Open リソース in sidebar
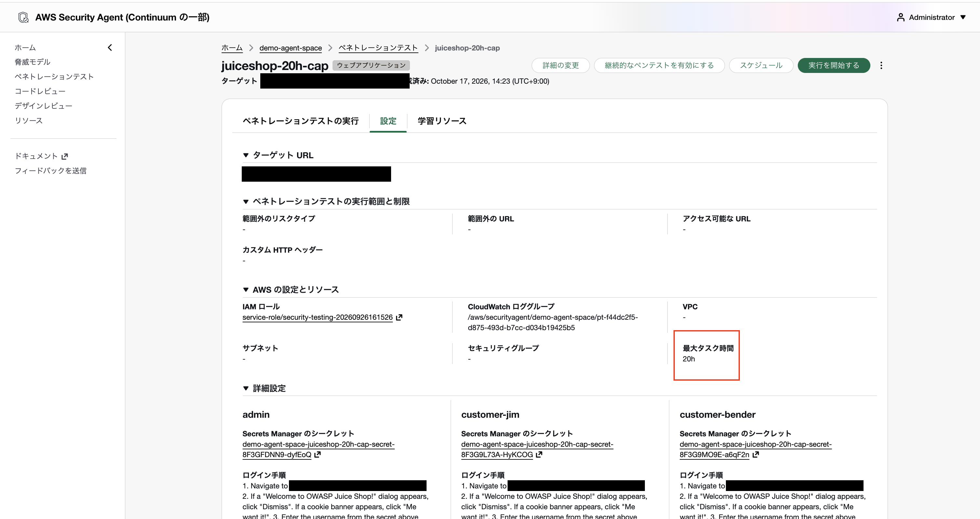Screen dimensions: 980x519 coord(29,120)
